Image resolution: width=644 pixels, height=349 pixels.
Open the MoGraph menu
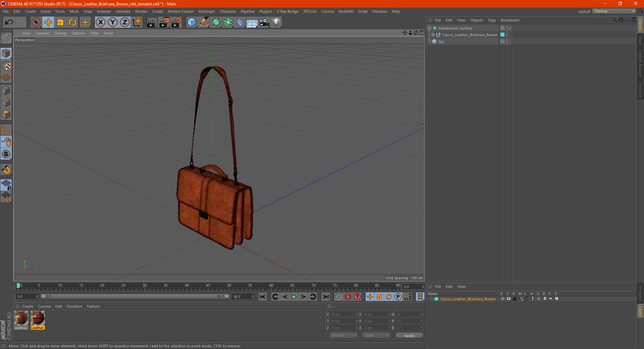(207, 11)
